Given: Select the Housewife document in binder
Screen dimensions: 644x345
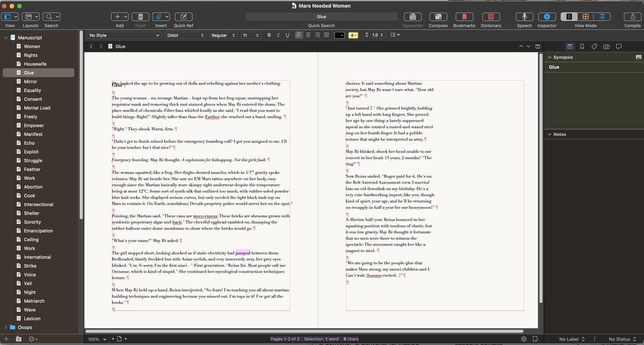Looking at the screenshot, I should pos(35,64).
